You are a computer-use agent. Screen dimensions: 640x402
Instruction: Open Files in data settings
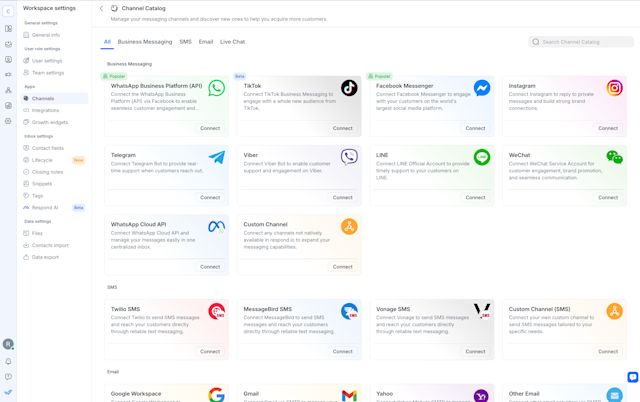coord(54,233)
